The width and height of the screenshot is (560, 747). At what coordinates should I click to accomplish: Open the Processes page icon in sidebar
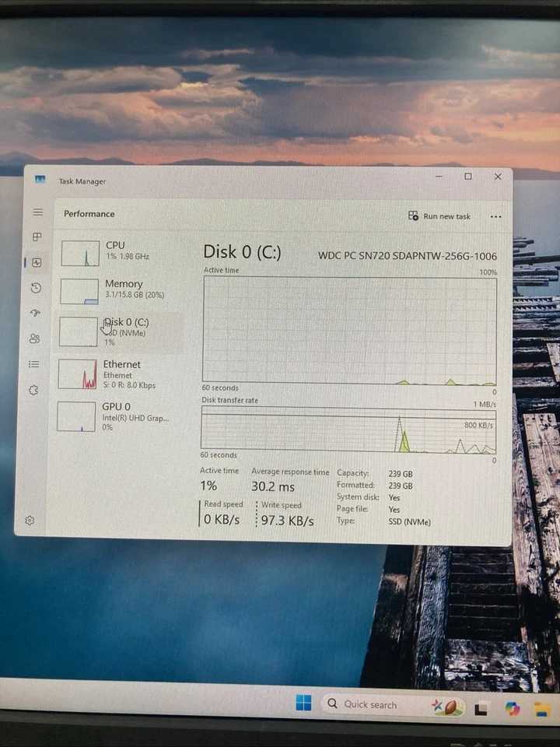click(37, 237)
